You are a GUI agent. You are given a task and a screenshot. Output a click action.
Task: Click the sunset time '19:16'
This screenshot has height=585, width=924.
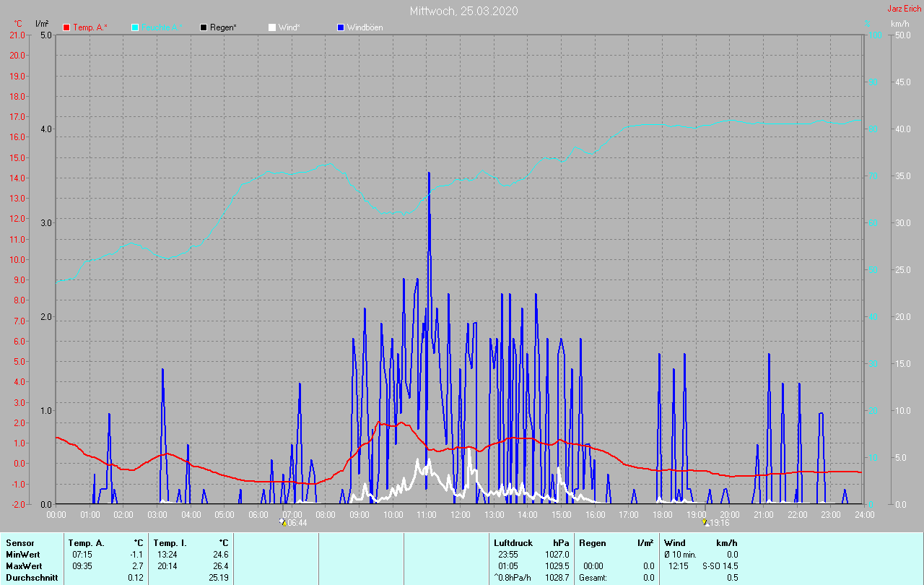719,523
